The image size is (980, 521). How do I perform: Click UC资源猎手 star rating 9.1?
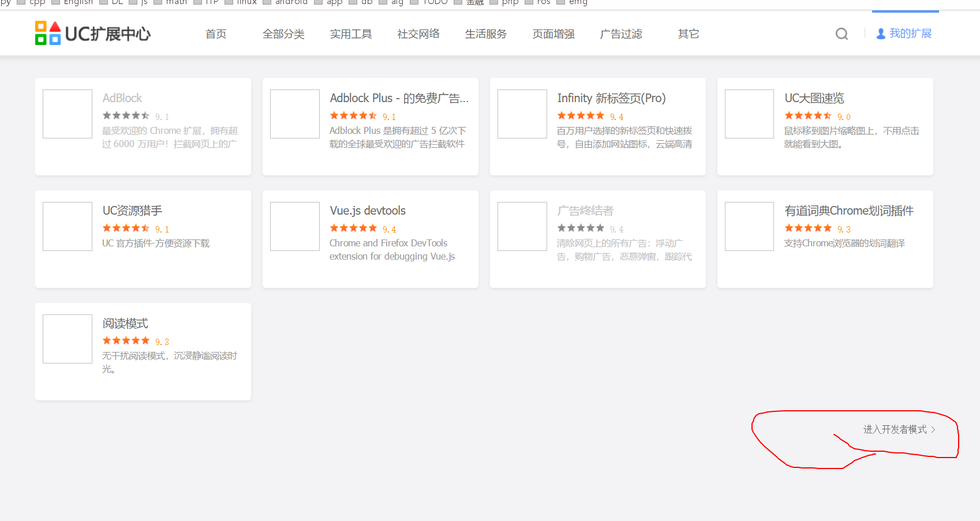136,228
